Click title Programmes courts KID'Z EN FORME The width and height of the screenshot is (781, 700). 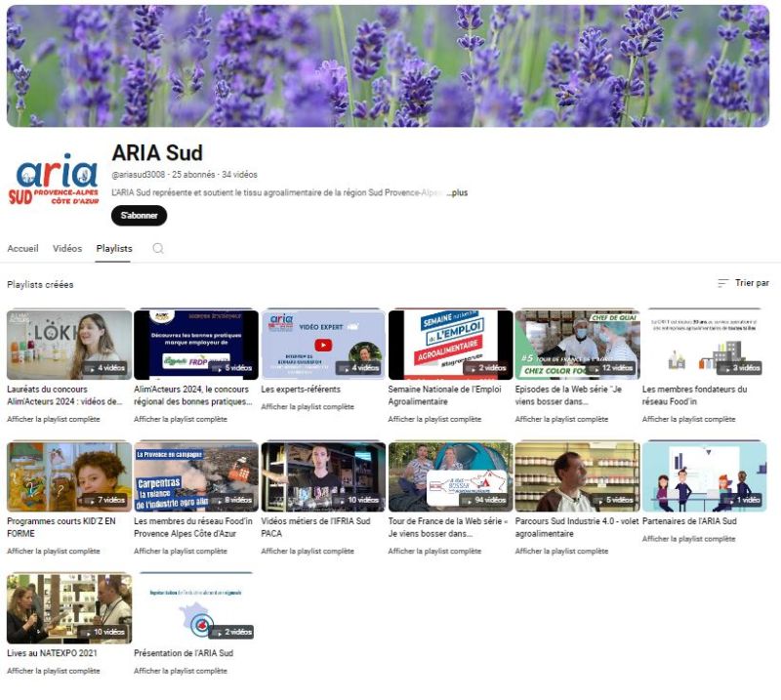62,527
